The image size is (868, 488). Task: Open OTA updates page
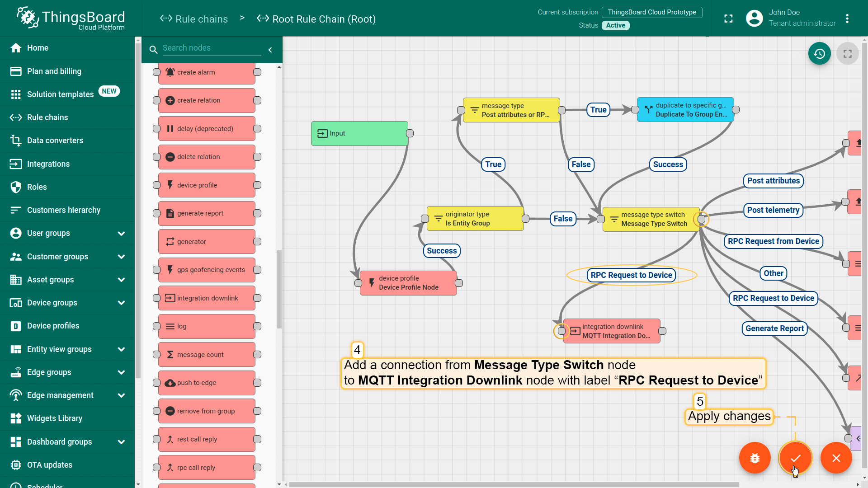(x=67, y=465)
